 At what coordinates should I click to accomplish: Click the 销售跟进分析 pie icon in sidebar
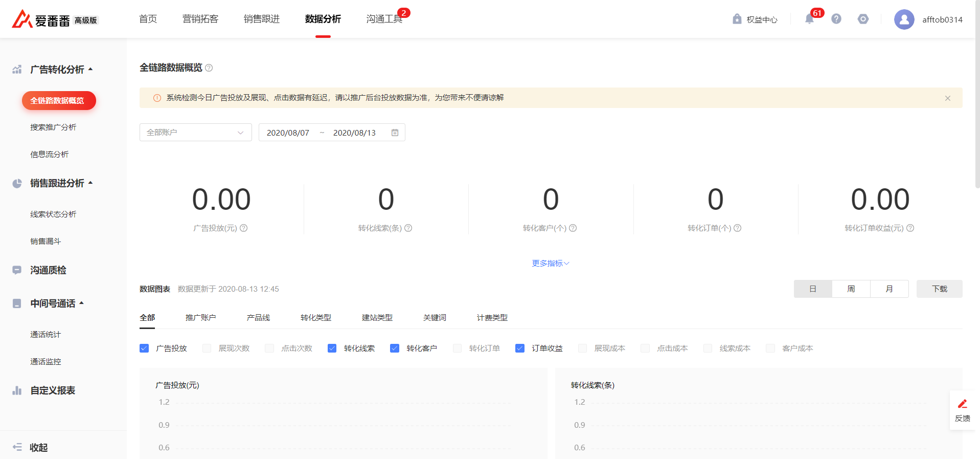pyautogui.click(x=17, y=183)
